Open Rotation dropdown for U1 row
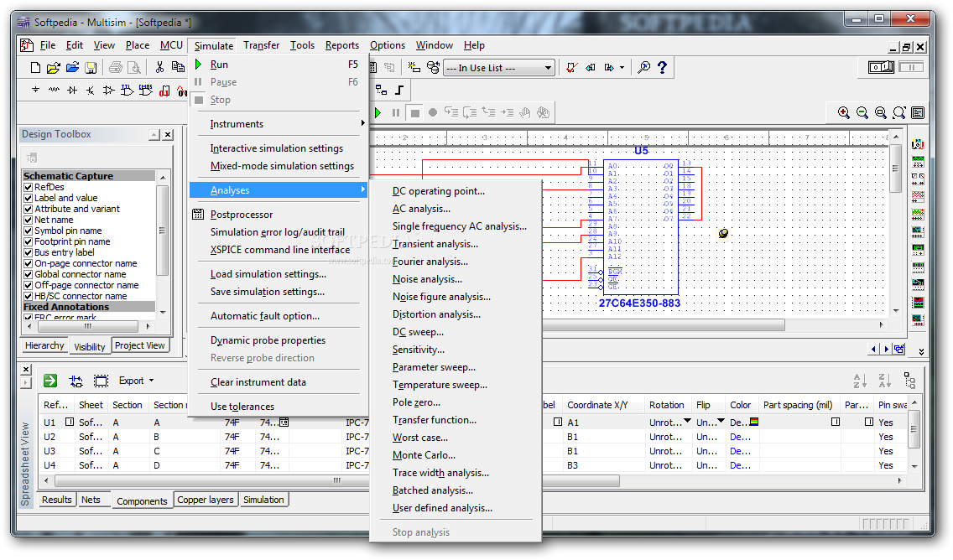This screenshot has width=953, height=560. pos(687,421)
